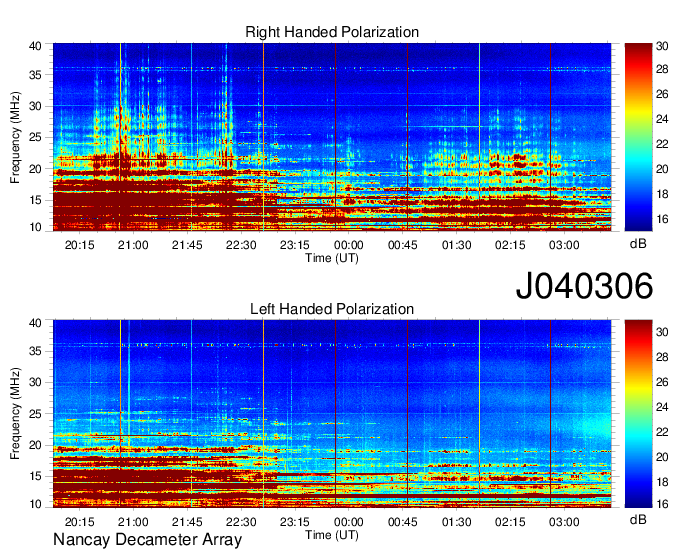This screenshot has width=680, height=552.
Task: Click the "40" frequency tick on the top plot
Action: [x=35, y=46]
